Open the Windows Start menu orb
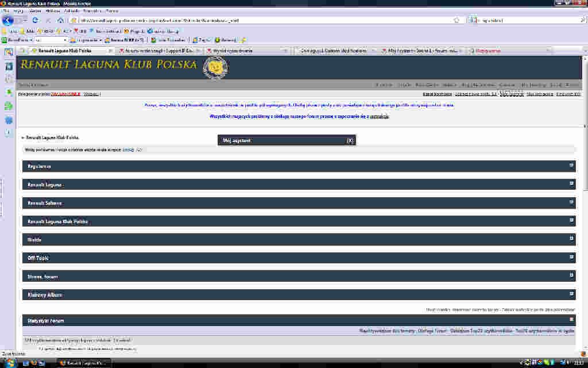The width and height of the screenshot is (588, 368). (x=10, y=363)
